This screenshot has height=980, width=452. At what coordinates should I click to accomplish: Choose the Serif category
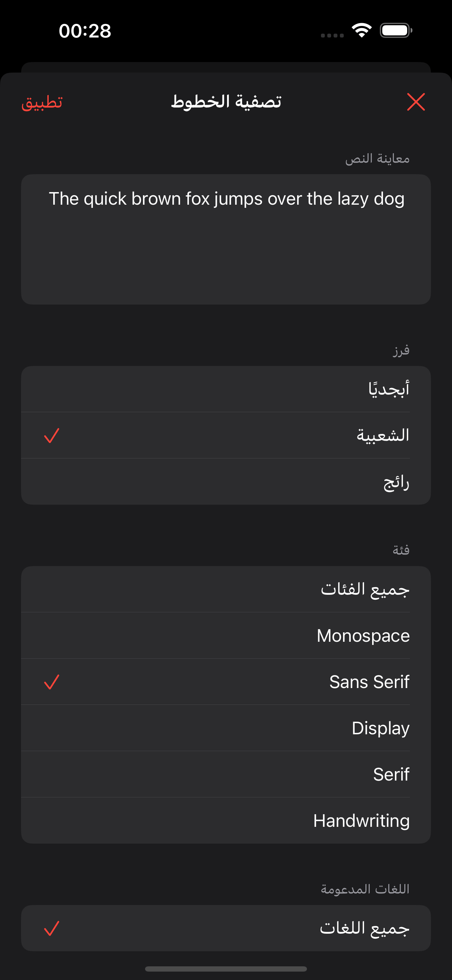pos(226,775)
